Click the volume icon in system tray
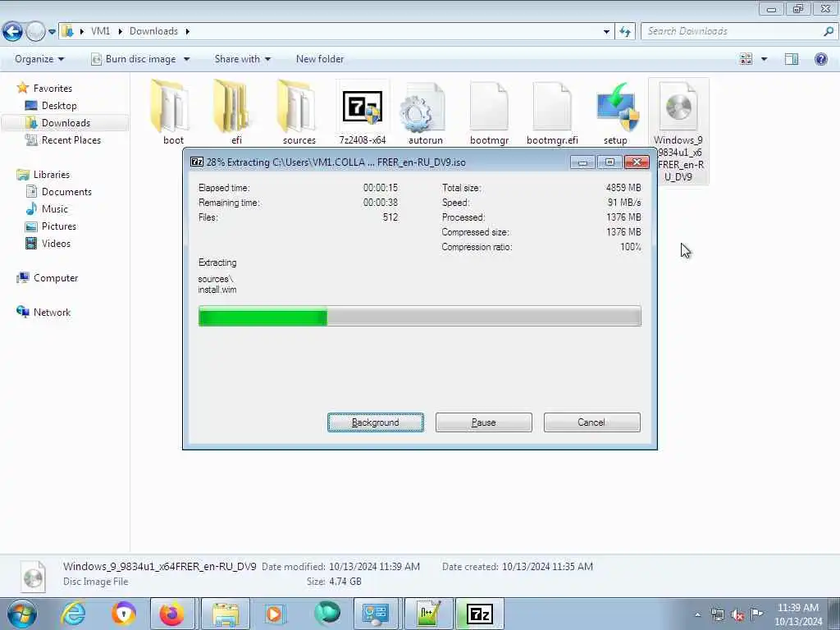Image resolution: width=840 pixels, height=630 pixels. coord(737,614)
